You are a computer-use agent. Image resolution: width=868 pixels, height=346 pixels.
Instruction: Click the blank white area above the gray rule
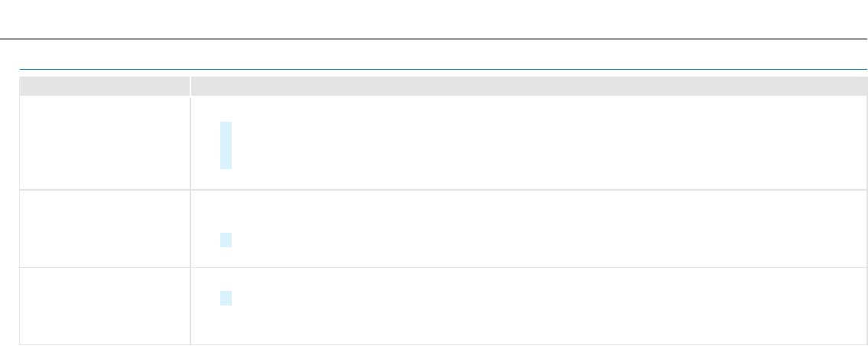434,18
